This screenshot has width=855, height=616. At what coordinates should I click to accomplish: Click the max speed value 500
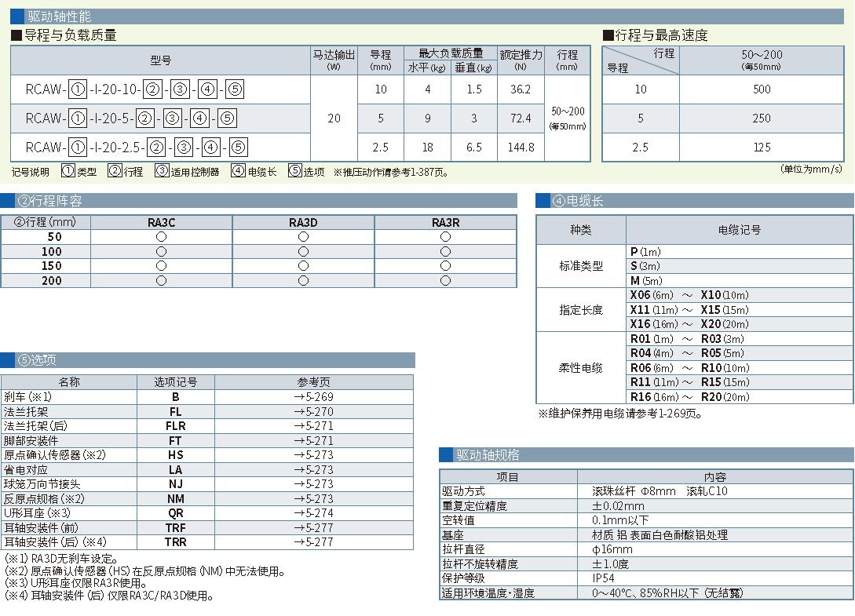click(762, 89)
